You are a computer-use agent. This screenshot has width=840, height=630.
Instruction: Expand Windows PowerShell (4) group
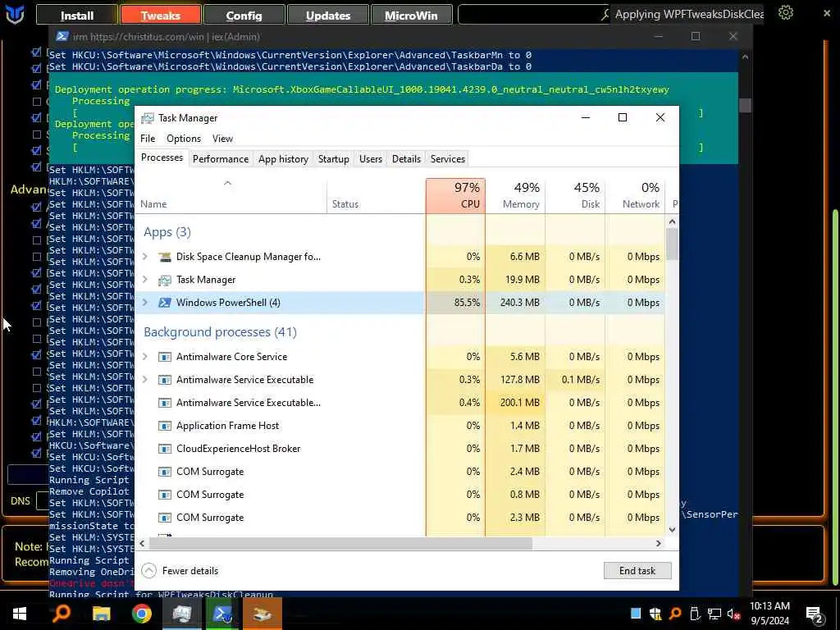pyautogui.click(x=144, y=303)
